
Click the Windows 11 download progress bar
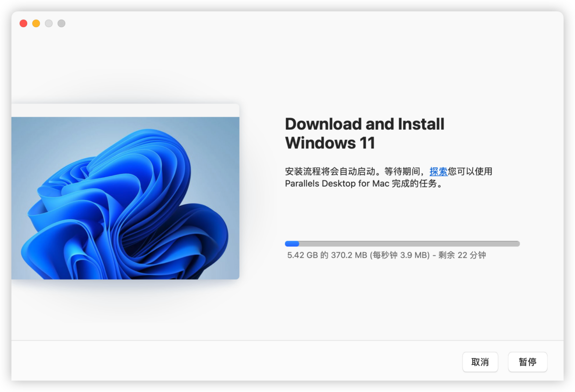click(402, 244)
